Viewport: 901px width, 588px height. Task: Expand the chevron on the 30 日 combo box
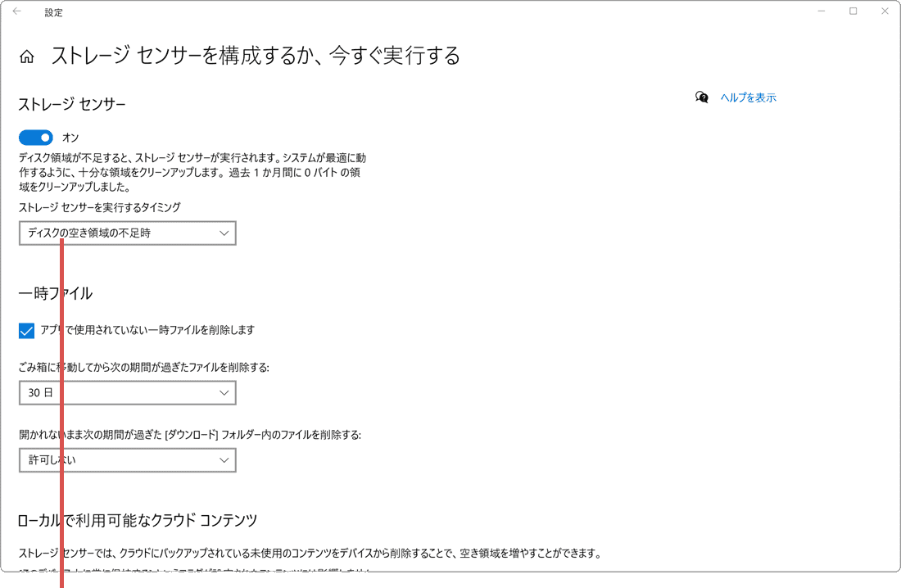click(x=222, y=392)
